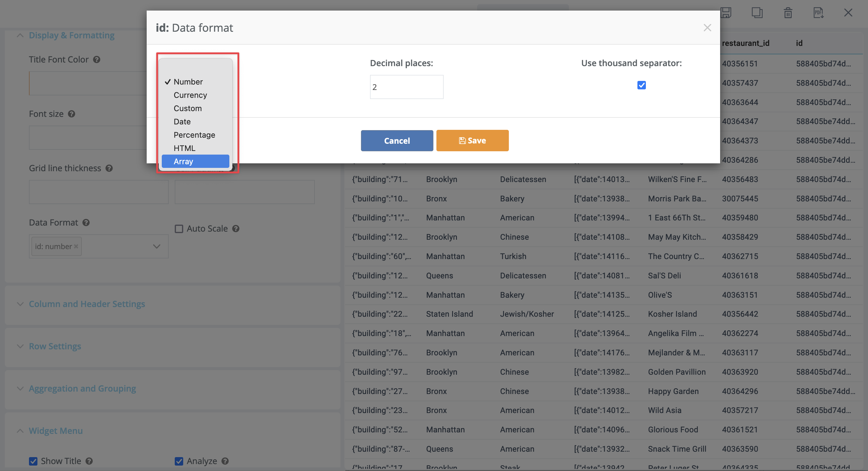Image resolution: width=868 pixels, height=471 pixels.
Task: Select Array from the format list
Action: 183,162
